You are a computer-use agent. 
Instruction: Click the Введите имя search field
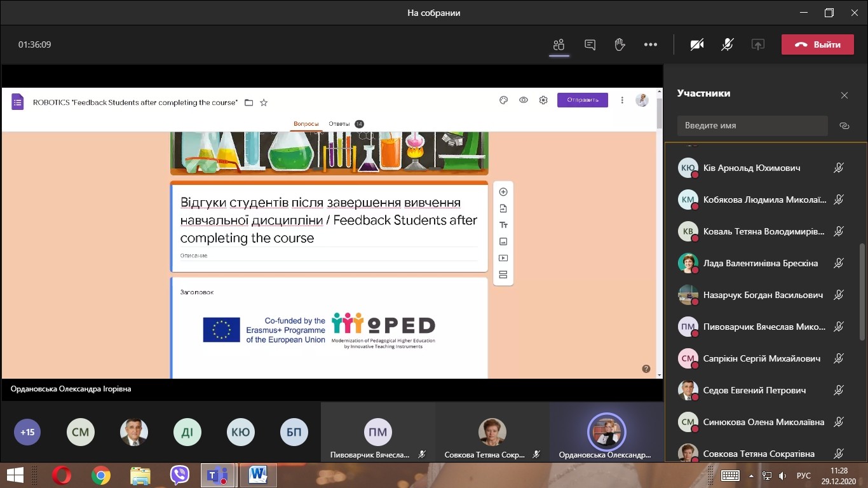tap(752, 126)
